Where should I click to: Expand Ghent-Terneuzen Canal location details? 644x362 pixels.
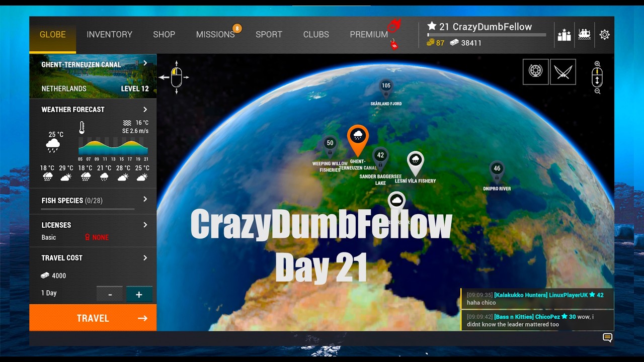coord(145,63)
